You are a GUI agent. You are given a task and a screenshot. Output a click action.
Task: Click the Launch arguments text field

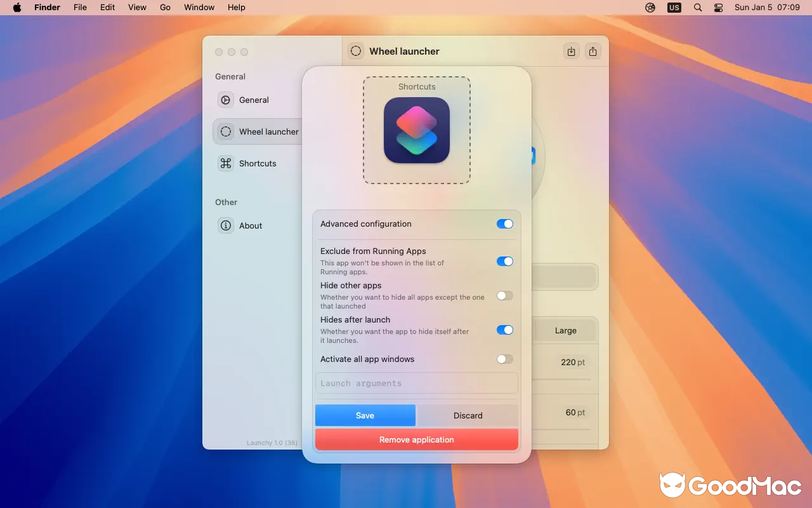417,383
